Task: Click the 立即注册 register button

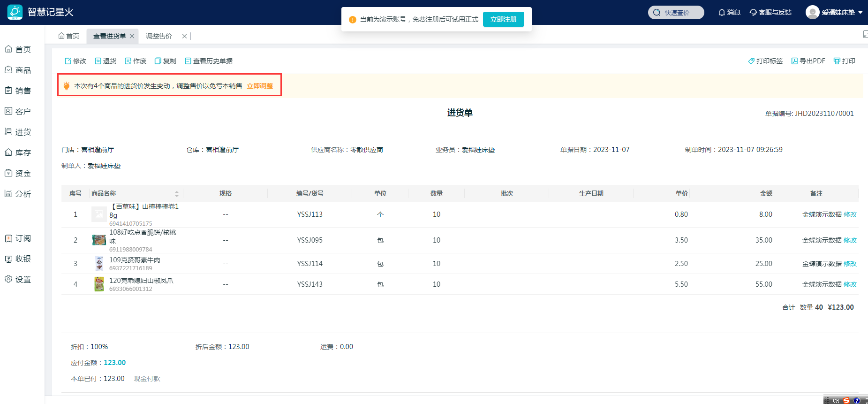Action: [503, 19]
